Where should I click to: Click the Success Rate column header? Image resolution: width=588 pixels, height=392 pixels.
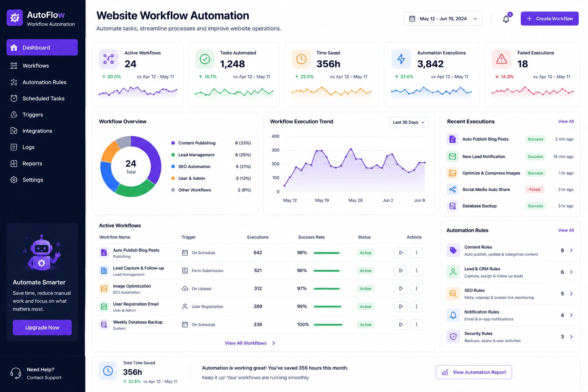pyautogui.click(x=311, y=237)
